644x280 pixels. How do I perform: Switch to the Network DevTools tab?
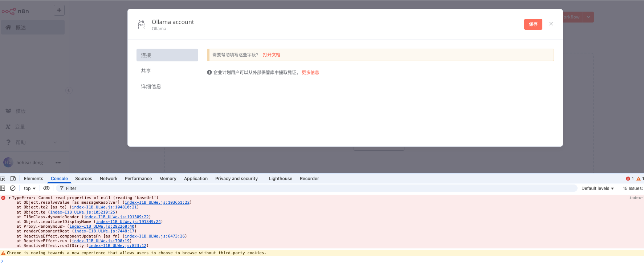point(109,179)
